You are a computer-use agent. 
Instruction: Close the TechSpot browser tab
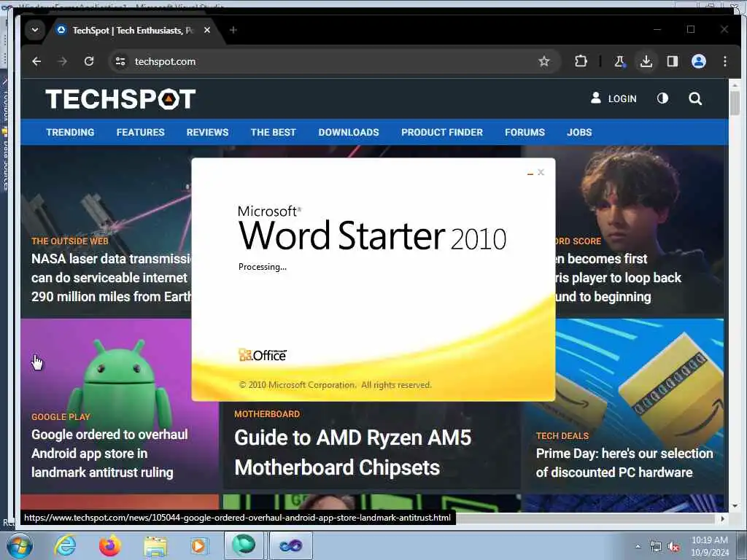tap(207, 30)
